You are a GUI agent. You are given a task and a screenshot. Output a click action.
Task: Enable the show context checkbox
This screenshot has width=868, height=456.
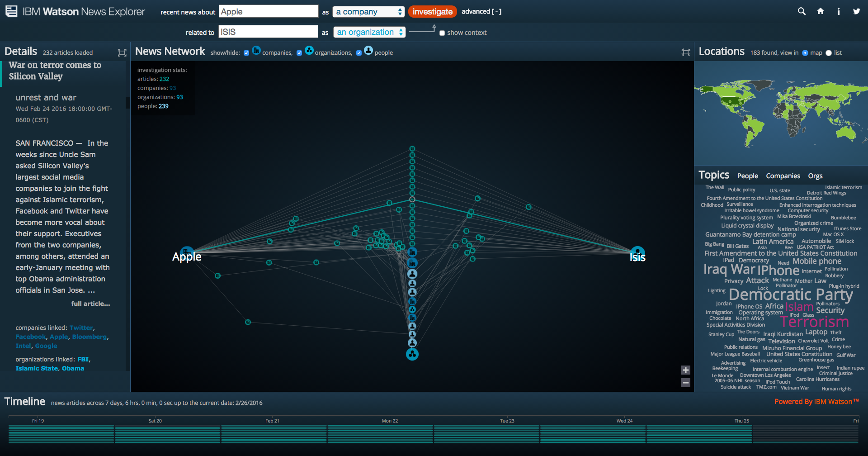point(442,33)
